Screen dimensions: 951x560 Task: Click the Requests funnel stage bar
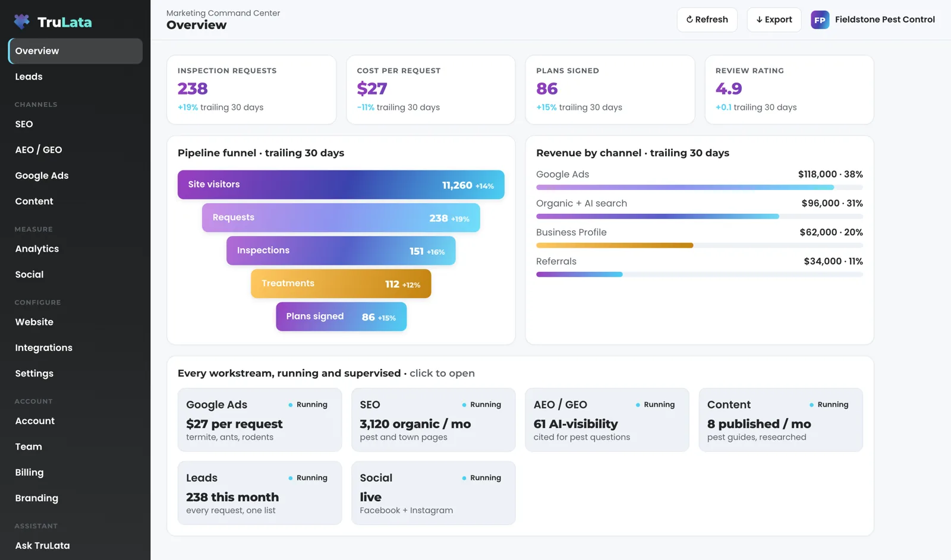341,217
